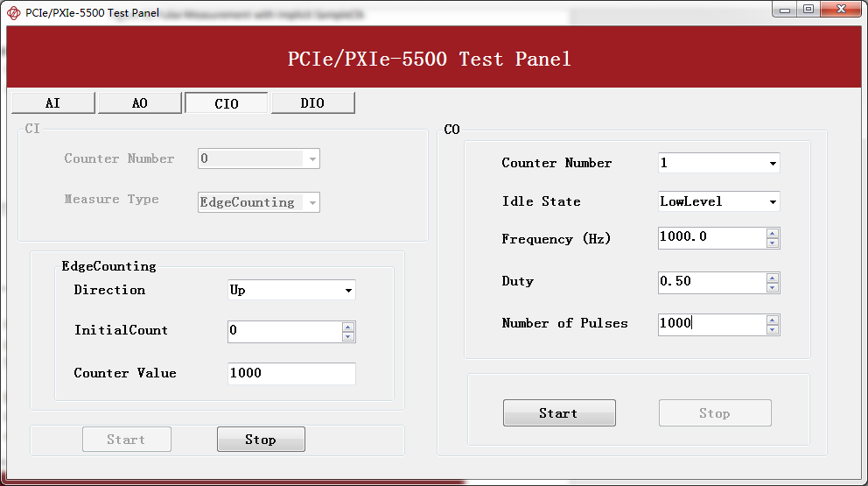Viewport: 868px width, 486px height.
Task: Click the test panel app icon in title bar
Action: coord(13,13)
